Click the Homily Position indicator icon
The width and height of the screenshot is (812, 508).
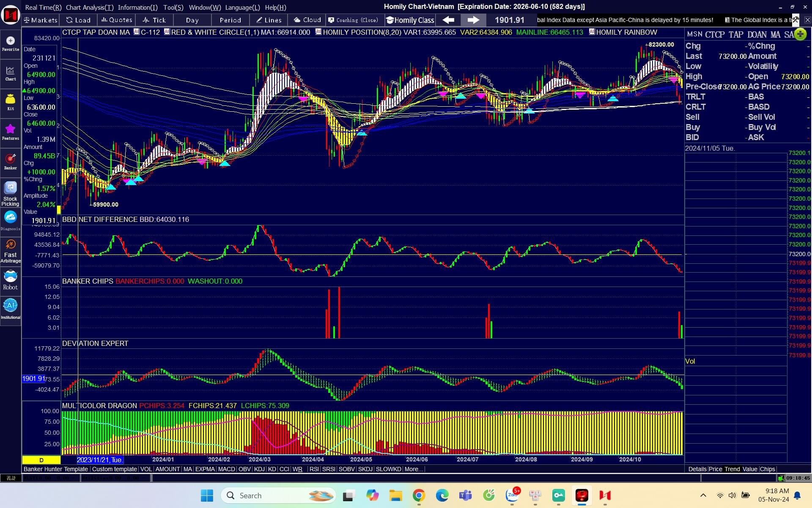pos(318,32)
